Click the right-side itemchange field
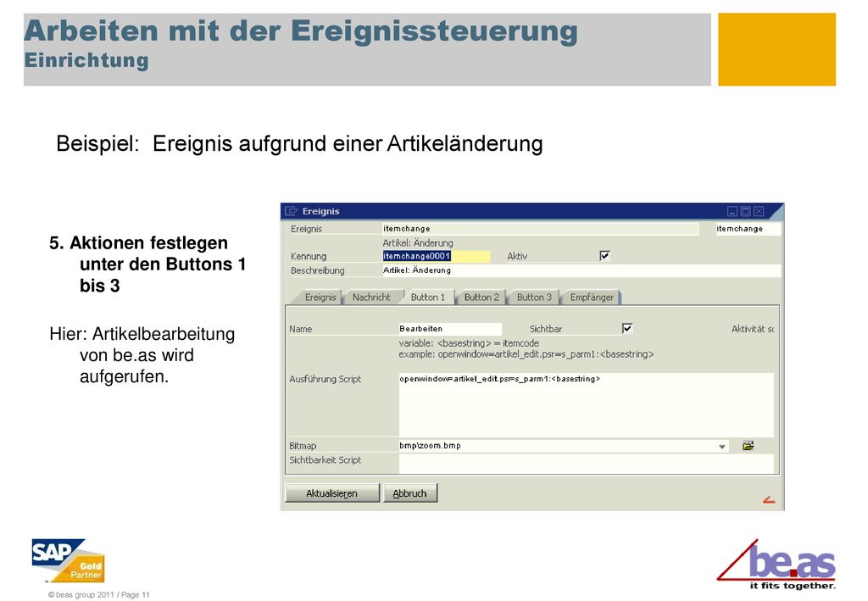 tap(748, 229)
